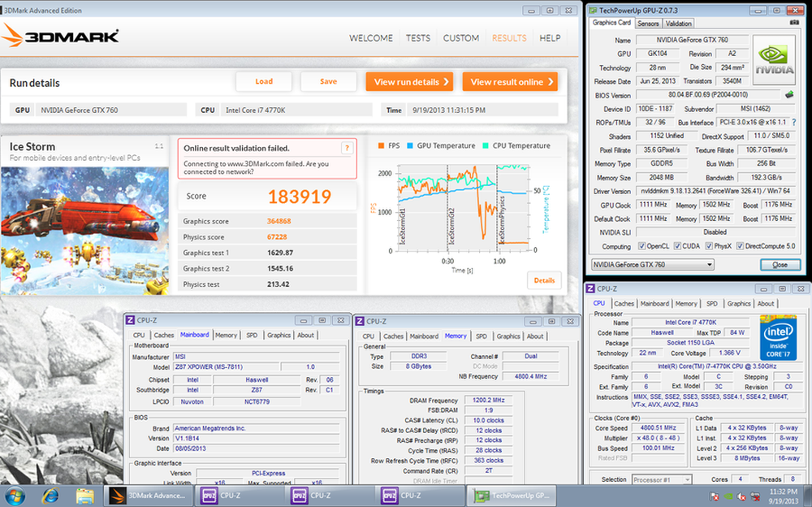812x507 pixels.
Task: Select the Graphics Card tab in GPU-Z
Action: 611,22
